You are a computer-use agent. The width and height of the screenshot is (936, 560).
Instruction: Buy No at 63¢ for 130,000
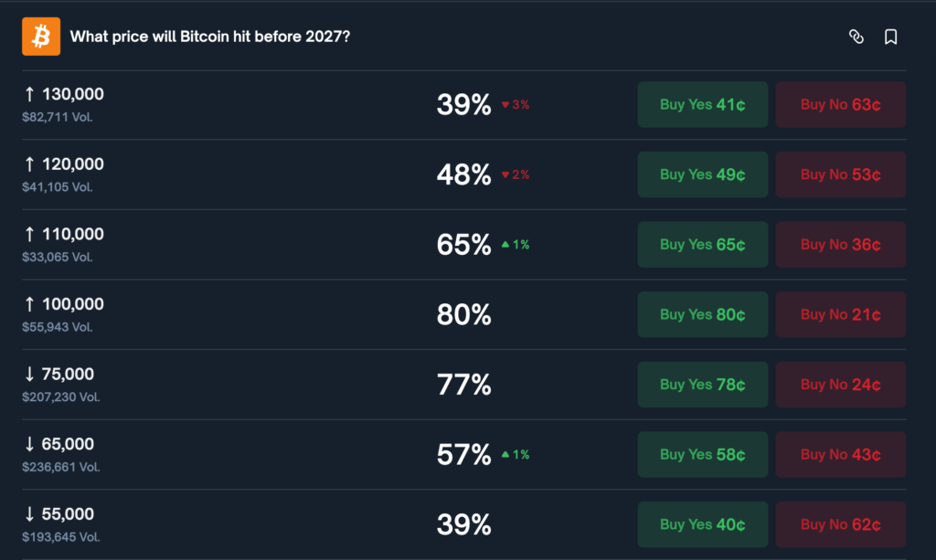click(841, 105)
